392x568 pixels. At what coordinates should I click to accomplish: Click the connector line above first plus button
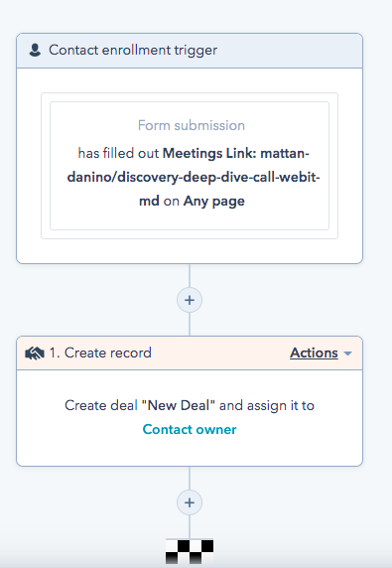(190, 276)
